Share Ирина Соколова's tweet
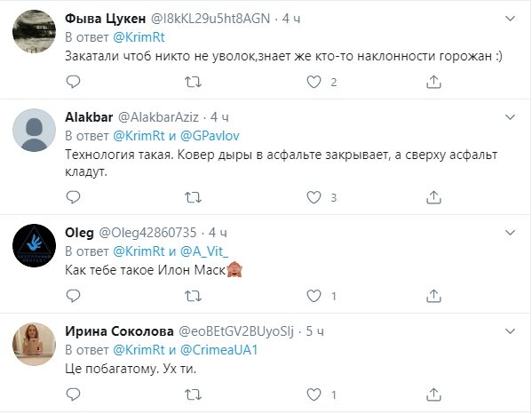The height and width of the screenshot is (414, 532). (x=433, y=394)
